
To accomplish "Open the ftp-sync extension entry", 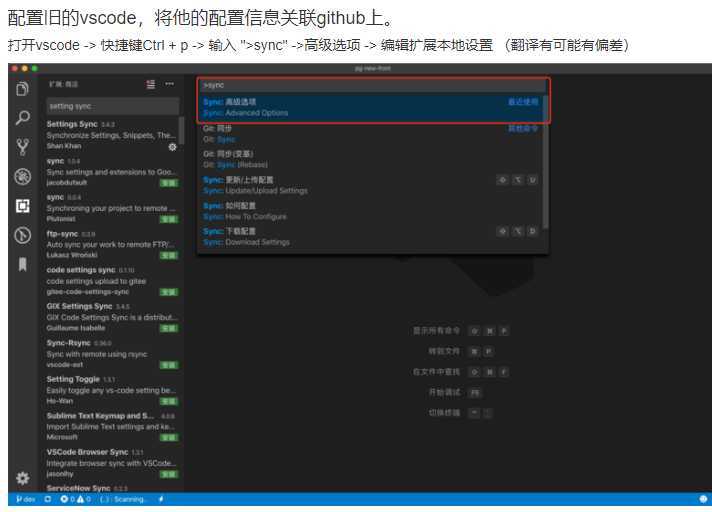I will coord(113,244).
